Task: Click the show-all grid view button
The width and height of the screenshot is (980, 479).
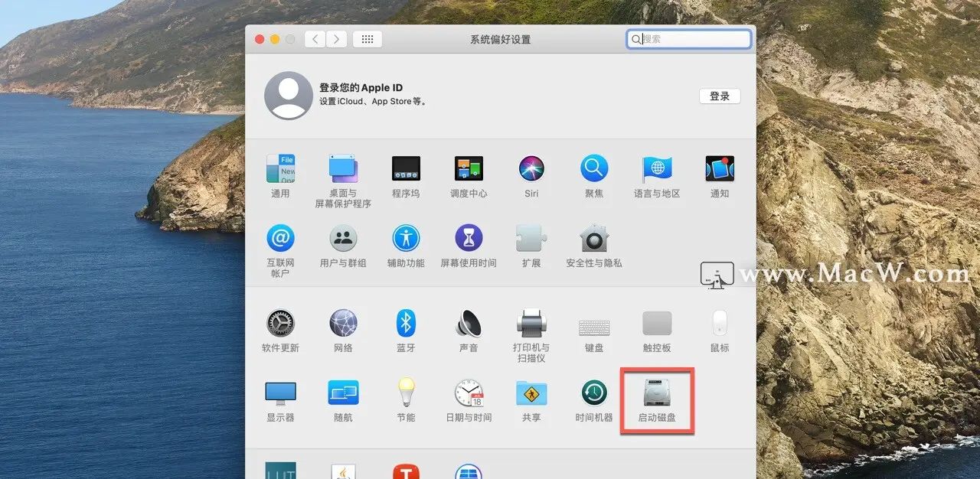Action: (x=367, y=38)
